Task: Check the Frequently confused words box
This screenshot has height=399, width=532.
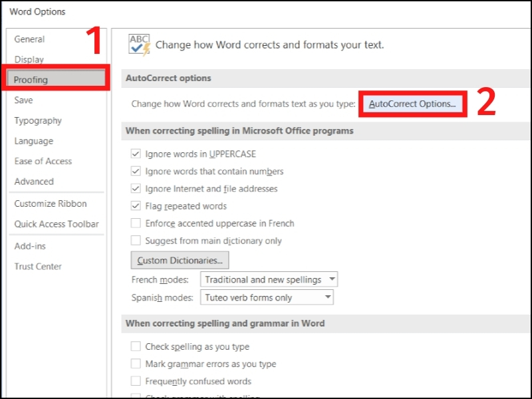Action: pos(136,380)
